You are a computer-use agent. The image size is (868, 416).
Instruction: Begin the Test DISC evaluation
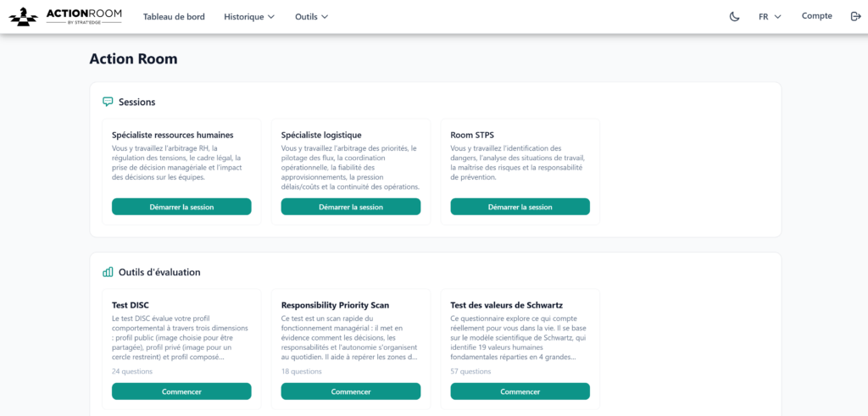pyautogui.click(x=181, y=391)
